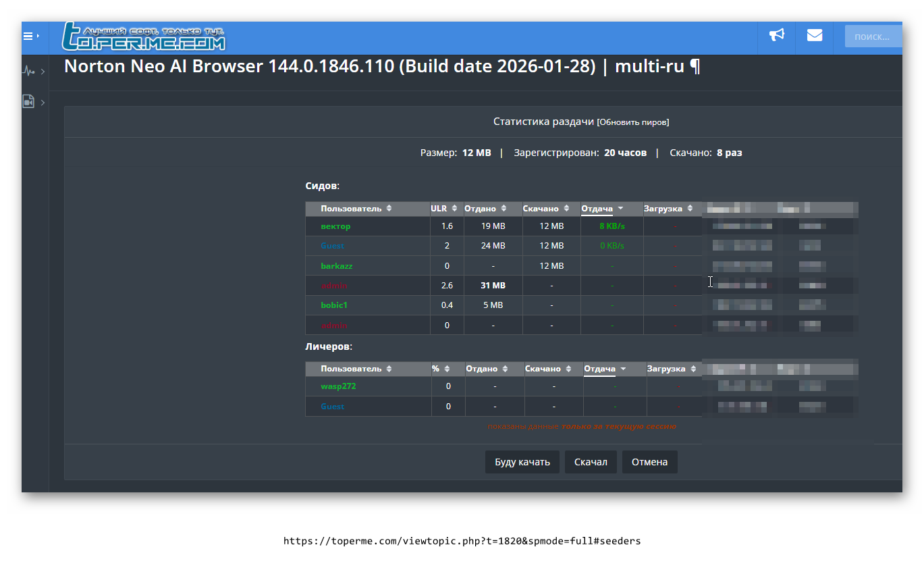Sort the Сидов table by Отдано
The height and width of the screenshot is (568, 924).
(485, 209)
